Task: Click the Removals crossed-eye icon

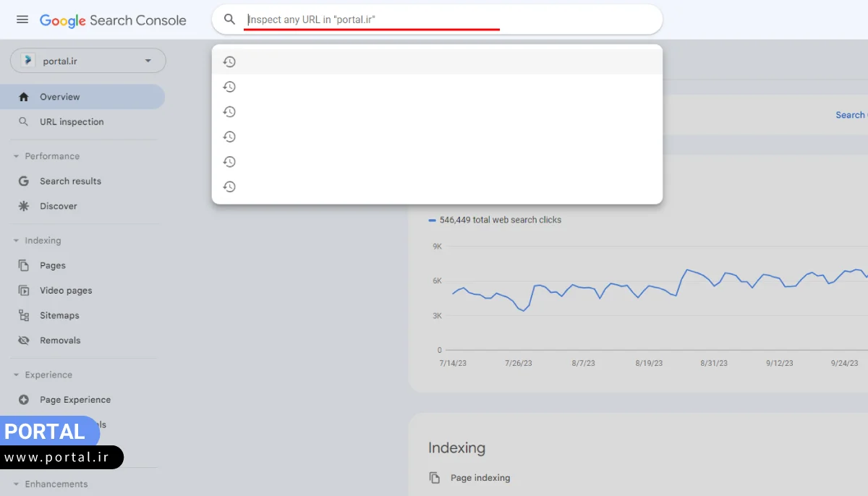Action: 24,341
